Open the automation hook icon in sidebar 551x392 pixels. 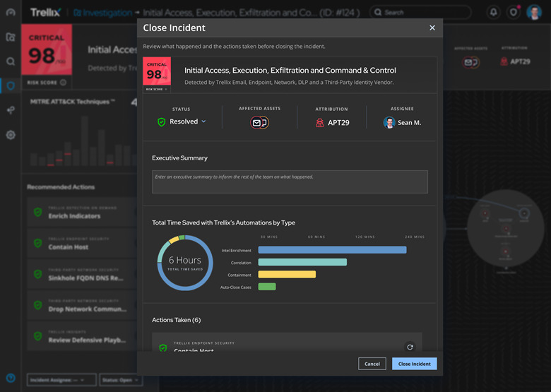[11, 110]
